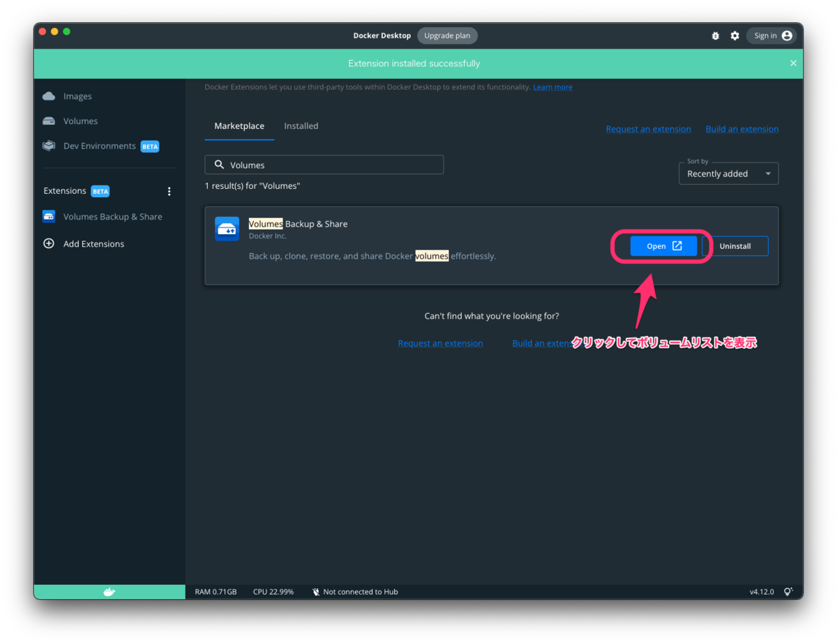Focus the Volumes search field

[x=324, y=164]
